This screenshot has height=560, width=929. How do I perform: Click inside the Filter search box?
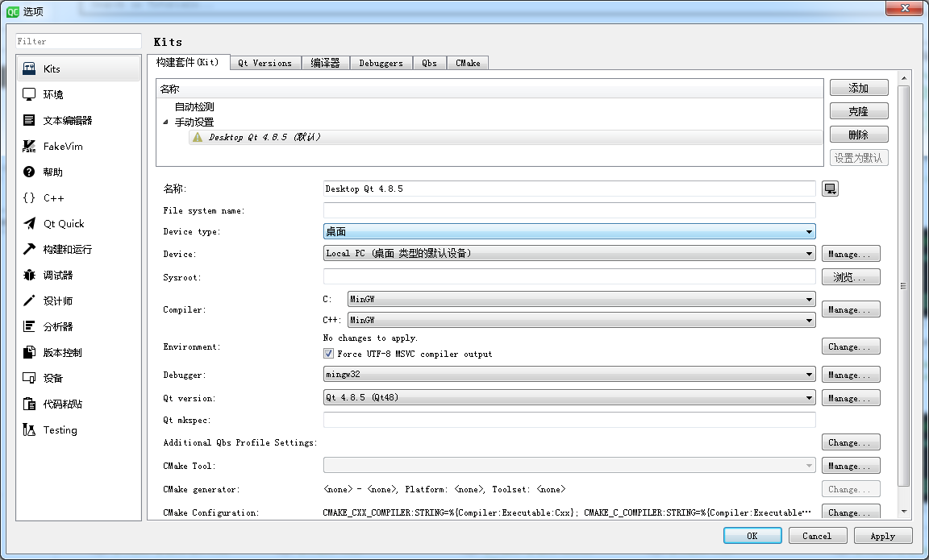pos(77,40)
